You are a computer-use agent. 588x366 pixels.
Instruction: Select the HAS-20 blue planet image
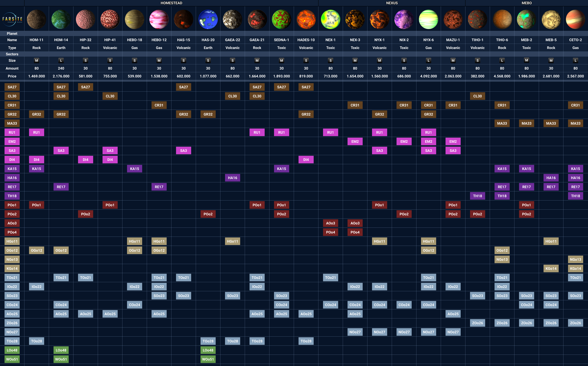(208, 19)
